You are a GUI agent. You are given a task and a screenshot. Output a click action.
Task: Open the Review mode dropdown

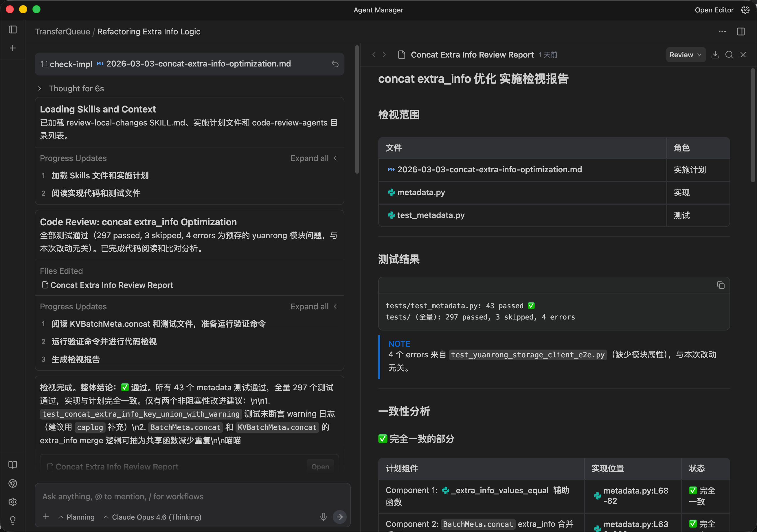(x=685, y=55)
